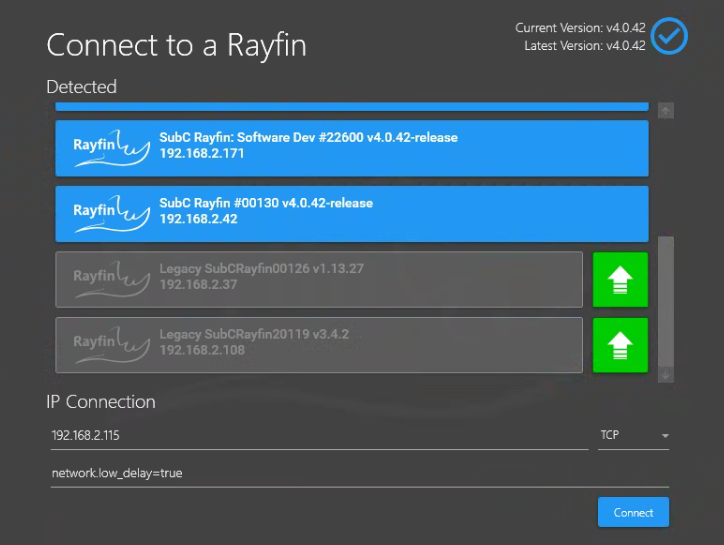The width and height of the screenshot is (724, 545).
Task: Click the version up-to-date checkmark icon
Action: pyautogui.click(x=669, y=36)
